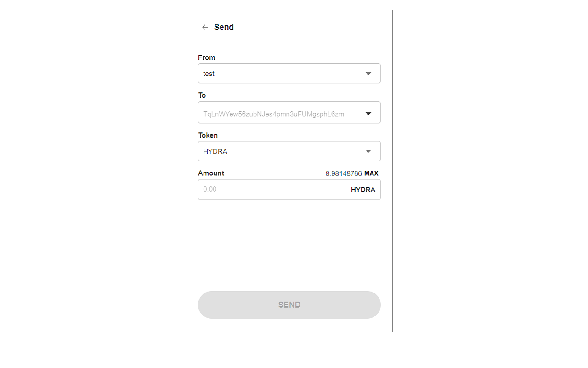Click the balance value 8.98148766
Image resolution: width=588 pixels, height=368 pixels.
pyautogui.click(x=344, y=173)
